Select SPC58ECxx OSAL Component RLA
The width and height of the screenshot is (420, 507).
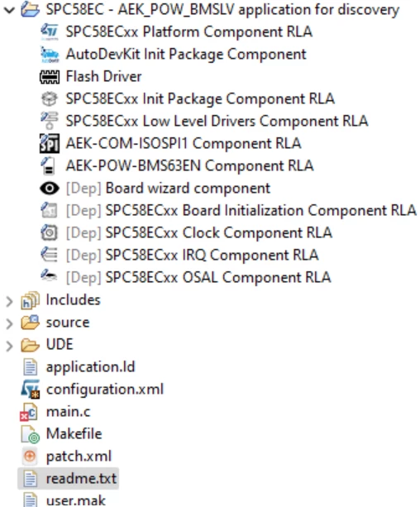pos(198,277)
